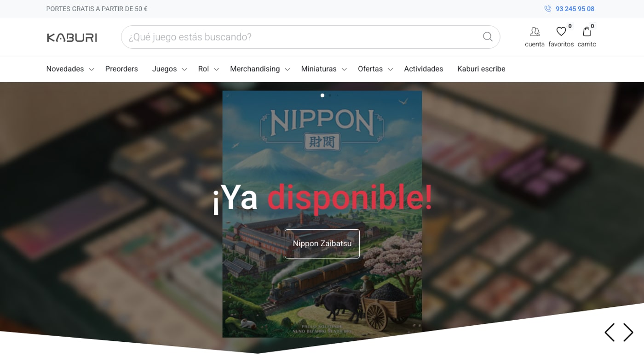
Task: Open the Kaburi escribe link
Action: [481, 69]
